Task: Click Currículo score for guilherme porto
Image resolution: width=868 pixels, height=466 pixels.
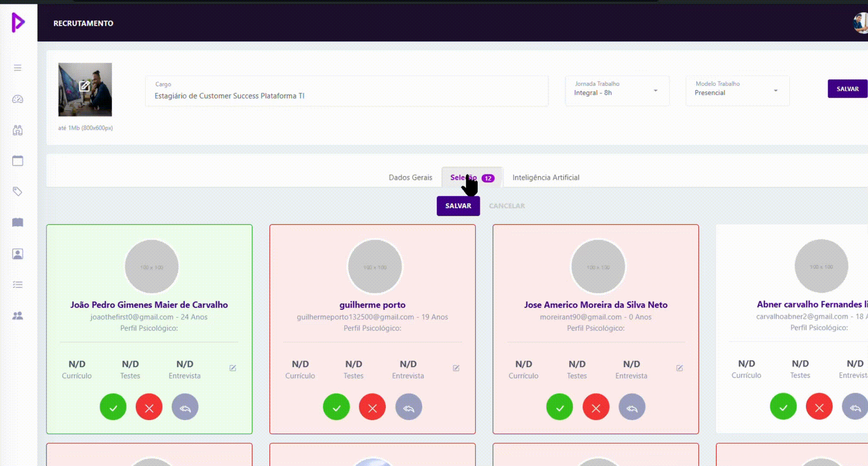Action: click(300, 369)
